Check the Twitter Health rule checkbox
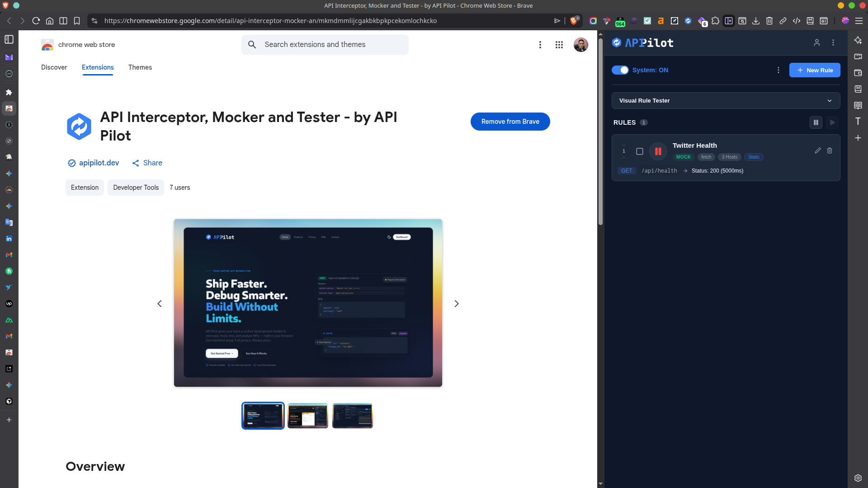Image resolution: width=868 pixels, height=488 pixels. tap(640, 151)
